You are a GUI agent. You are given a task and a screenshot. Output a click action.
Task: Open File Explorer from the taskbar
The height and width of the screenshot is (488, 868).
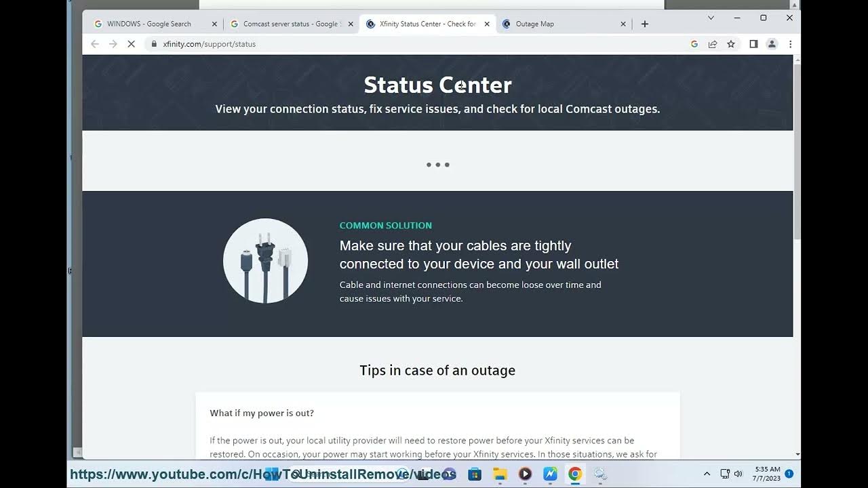[x=500, y=474]
